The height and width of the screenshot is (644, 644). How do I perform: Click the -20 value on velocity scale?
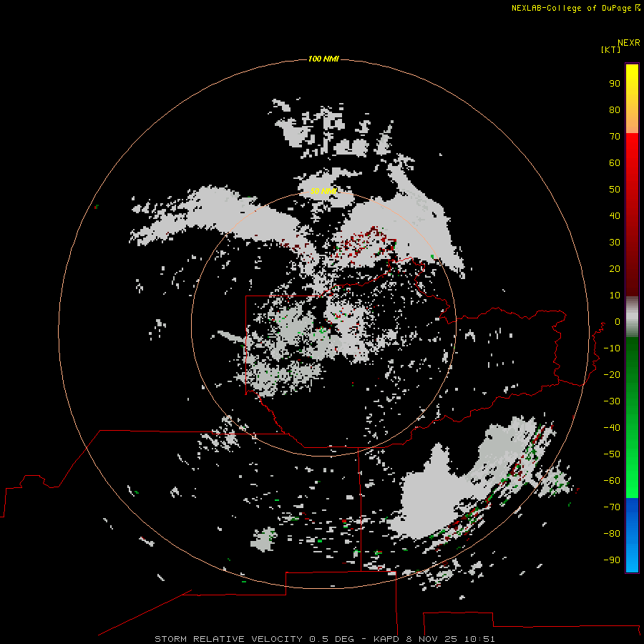(612, 374)
